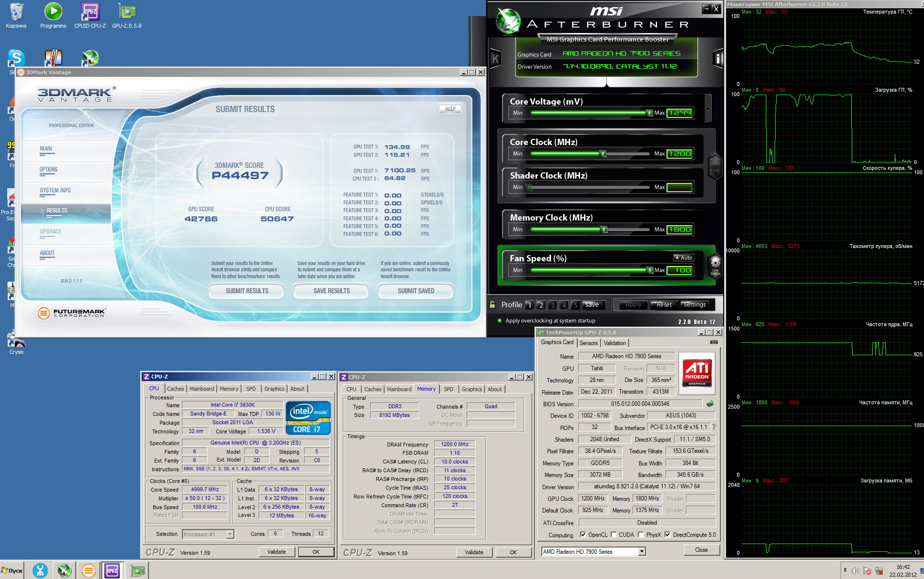
Task: Open the Programms desktop shortcut
Action: point(53,15)
